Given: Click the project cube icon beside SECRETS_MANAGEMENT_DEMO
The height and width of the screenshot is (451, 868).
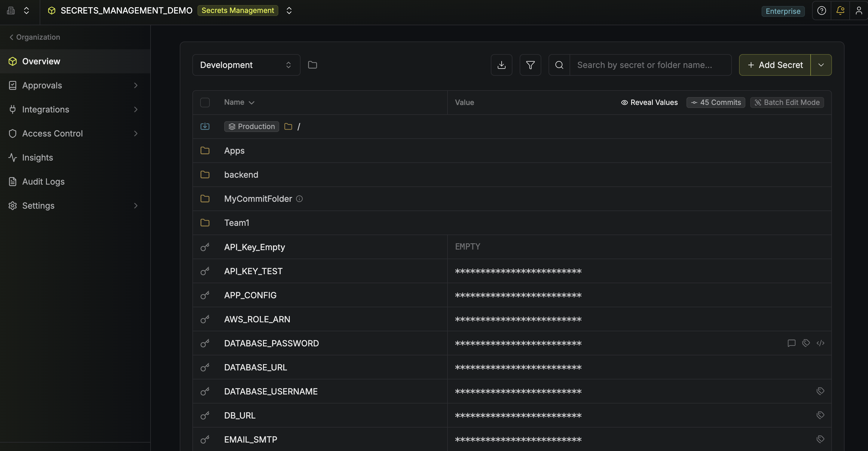Looking at the screenshot, I should click(x=52, y=11).
